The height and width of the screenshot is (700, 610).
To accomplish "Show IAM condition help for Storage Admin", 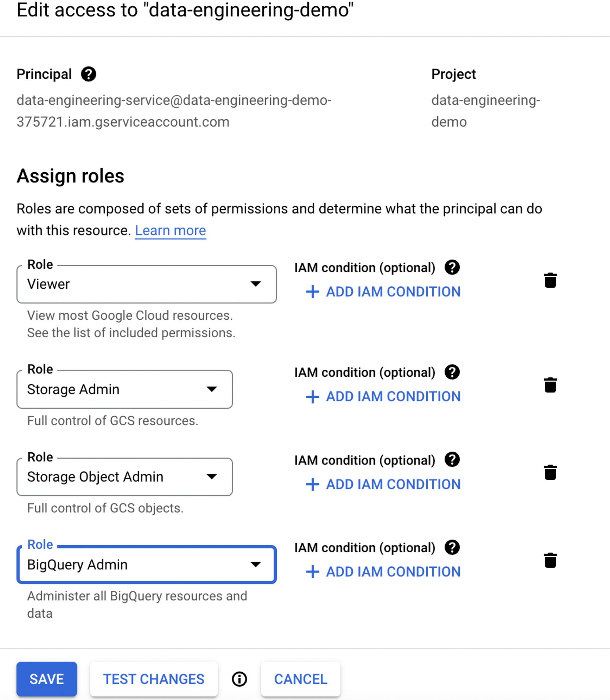I will pyautogui.click(x=452, y=372).
